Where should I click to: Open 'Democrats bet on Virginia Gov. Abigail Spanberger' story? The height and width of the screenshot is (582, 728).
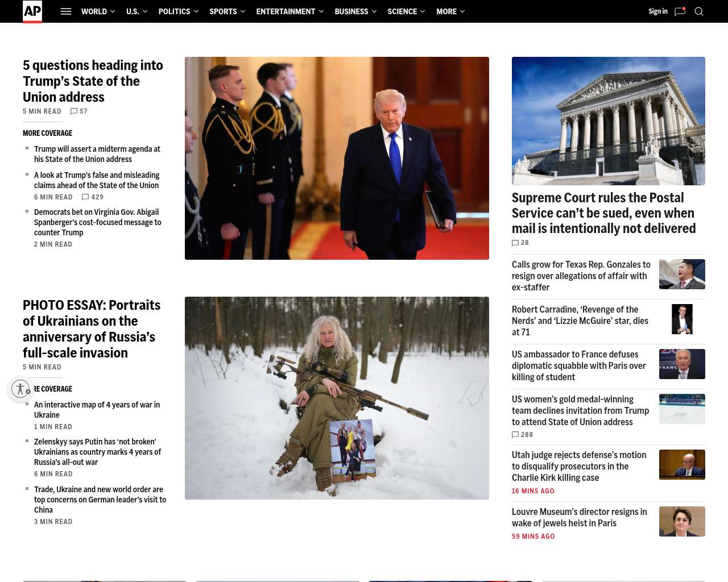pyautogui.click(x=98, y=222)
